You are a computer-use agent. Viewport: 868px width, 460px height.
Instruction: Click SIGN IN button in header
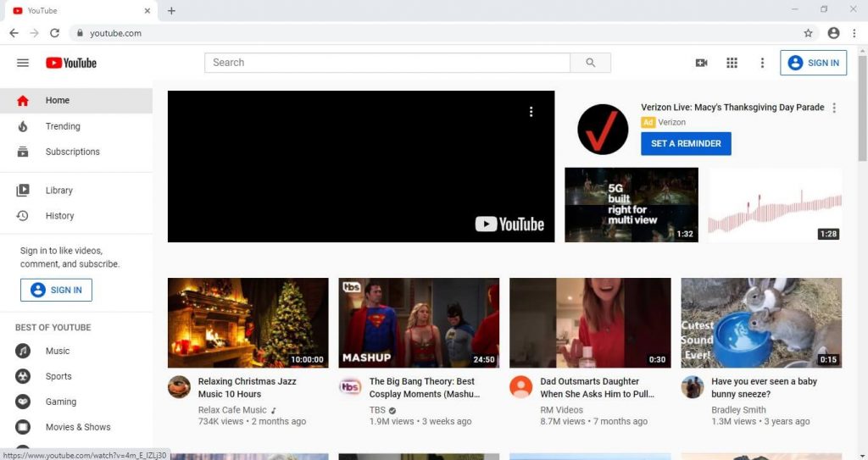pyautogui.click(x=813, y=63)
